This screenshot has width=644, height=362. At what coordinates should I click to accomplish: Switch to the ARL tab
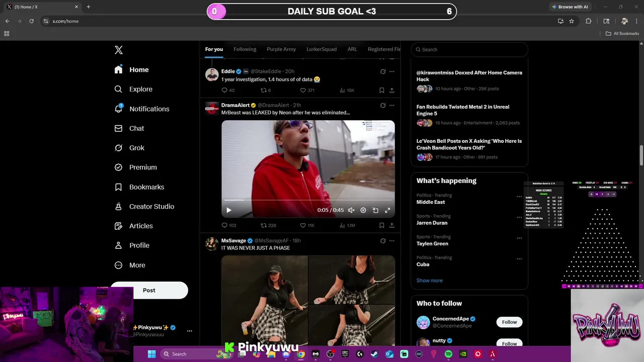352,49
